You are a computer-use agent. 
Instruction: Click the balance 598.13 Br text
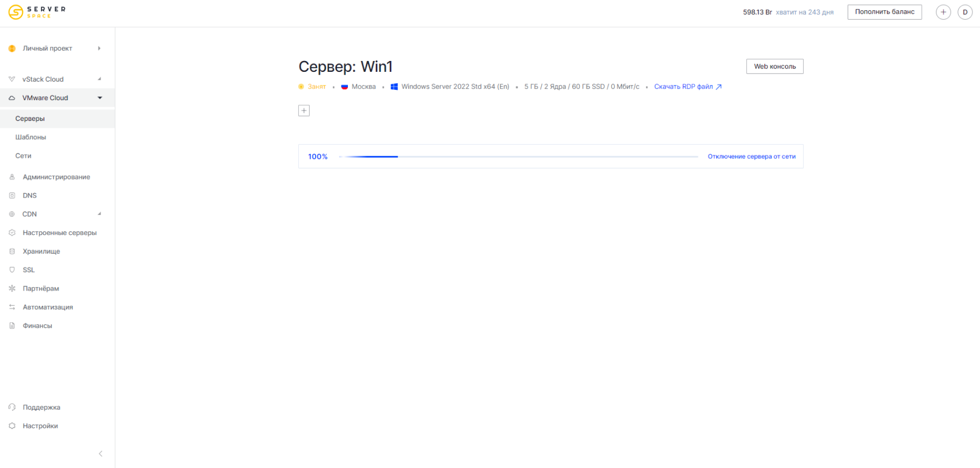pos(757,12)
